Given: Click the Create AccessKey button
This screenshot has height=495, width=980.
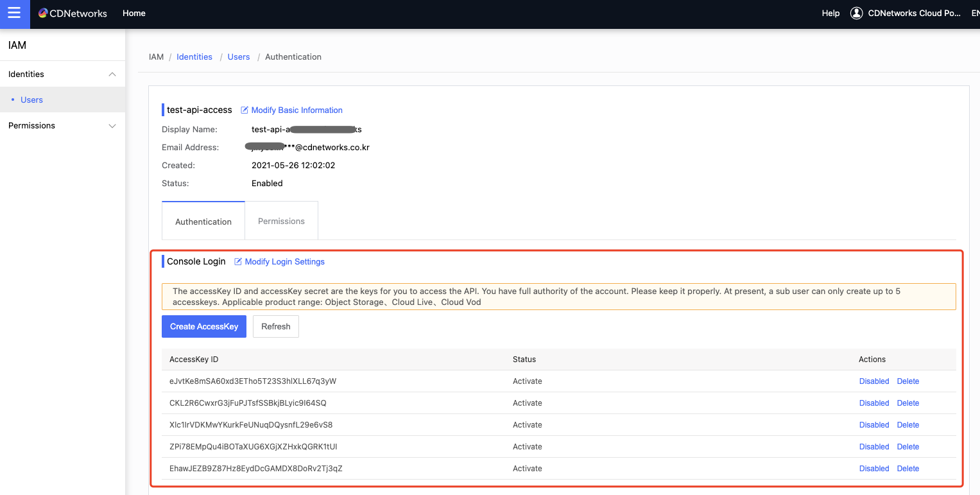Looking at the screenshot, I should point(204,327).
